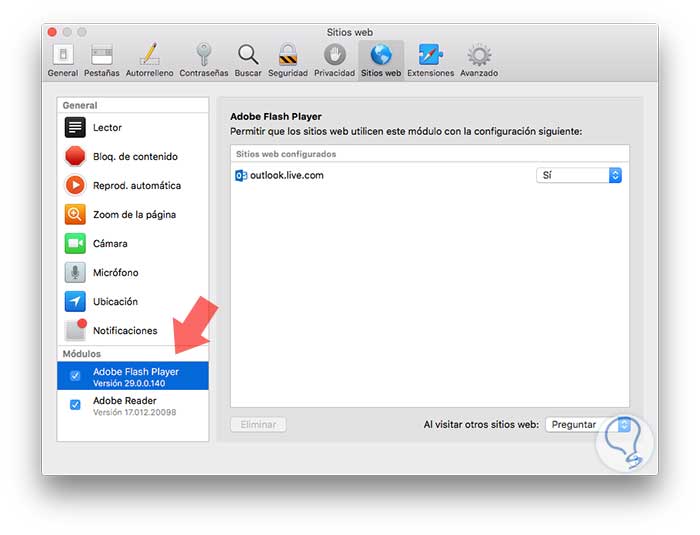Click the Notificaciones label
Screen dimensions: 700x535
click(125, 330)
